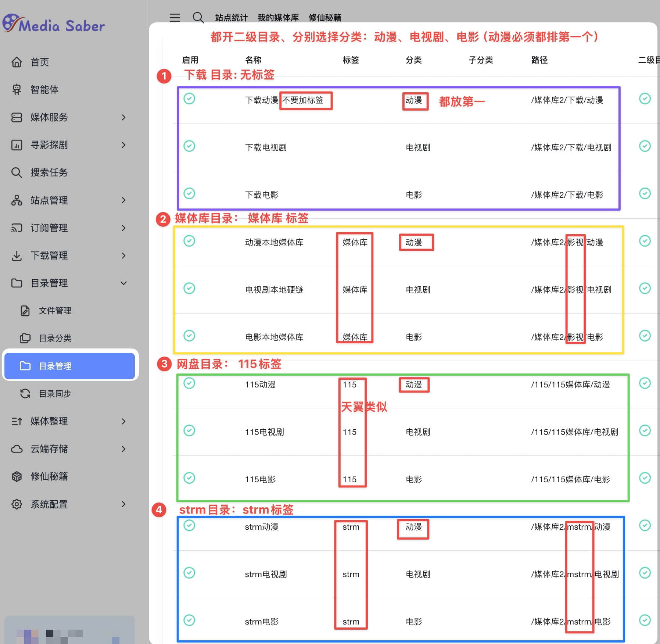Click the 搜索任务 magnifier icon in sidebar
This screenshot has height=644, width=660.
pos(17,172)
